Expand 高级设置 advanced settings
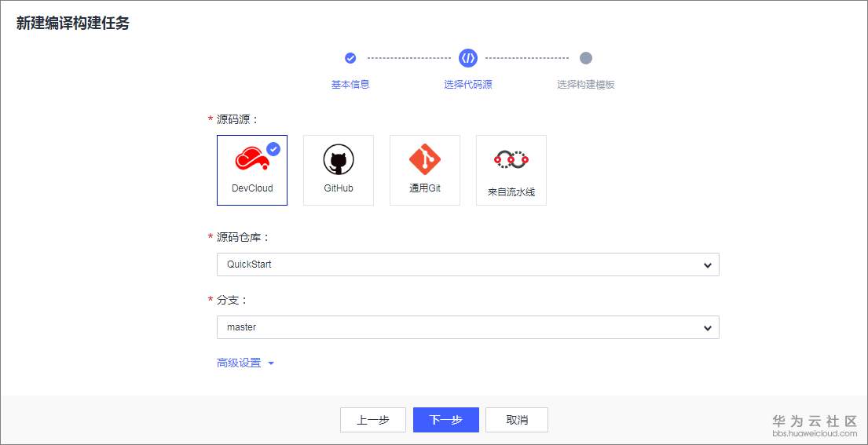Viewport: 868px width, 445px height. [x=245, y=363]
